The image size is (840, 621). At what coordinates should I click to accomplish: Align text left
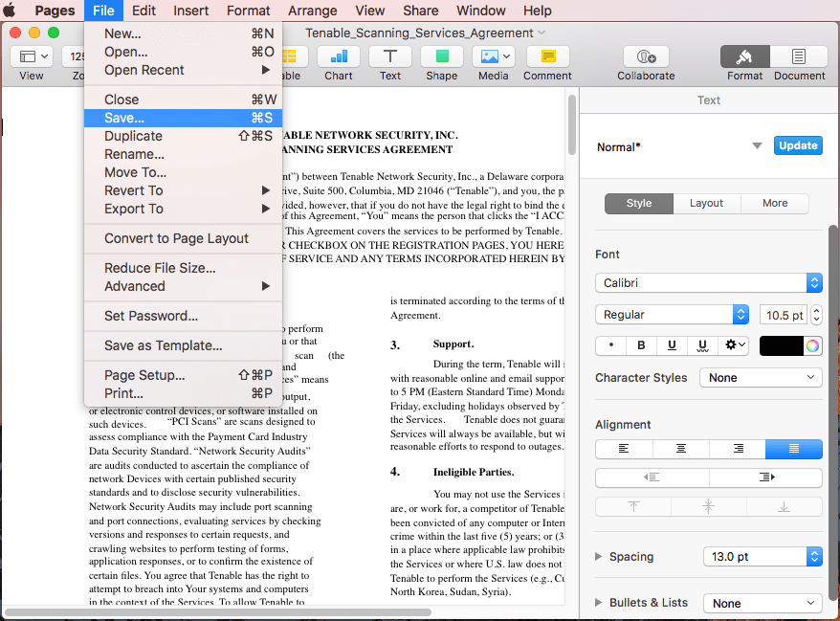[x=624, y=449]
